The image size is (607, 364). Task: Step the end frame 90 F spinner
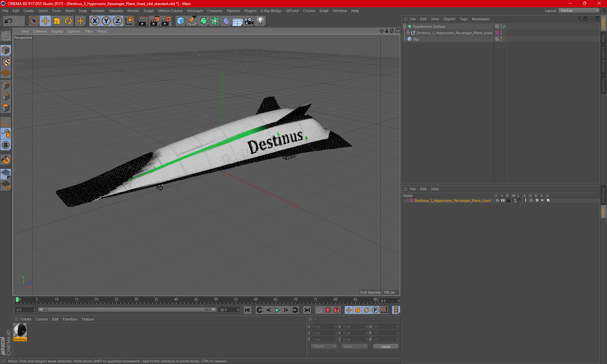[238, 310]
